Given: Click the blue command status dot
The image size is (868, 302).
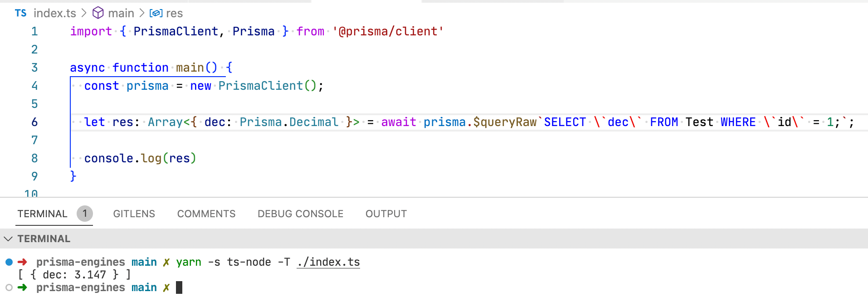Looking at the screenshot, I should 9,262.
